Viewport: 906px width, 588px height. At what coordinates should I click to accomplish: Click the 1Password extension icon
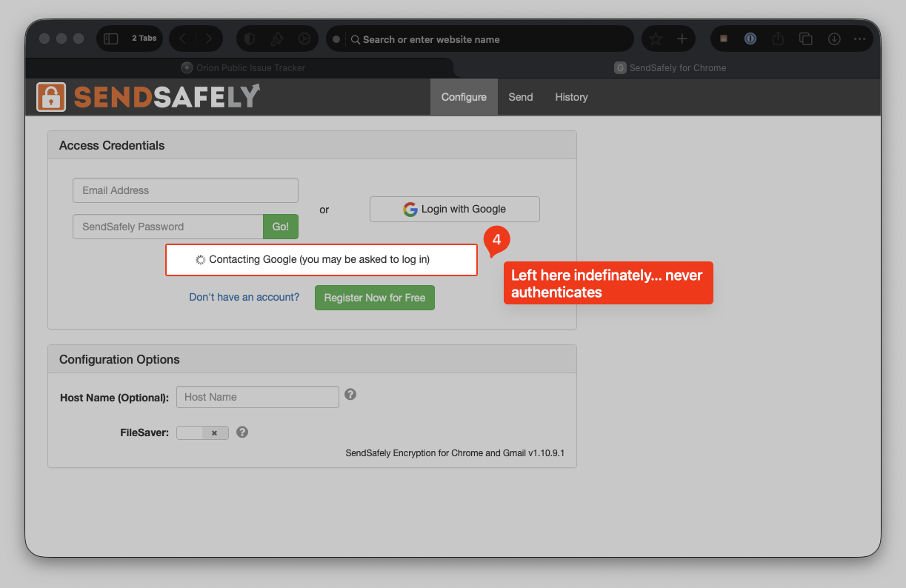(750, 39)
